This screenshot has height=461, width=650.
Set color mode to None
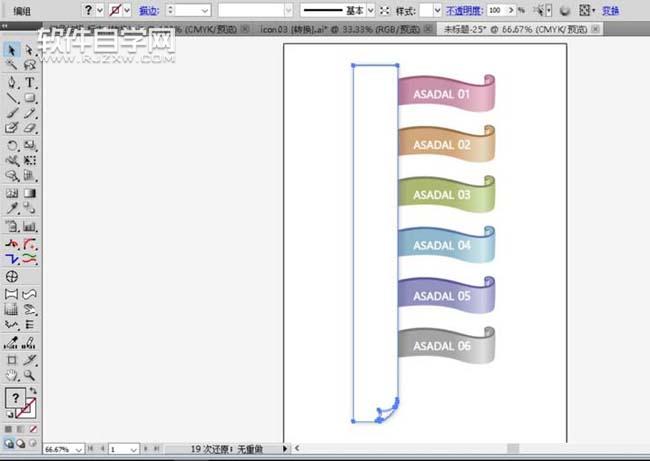coord(32,428)
